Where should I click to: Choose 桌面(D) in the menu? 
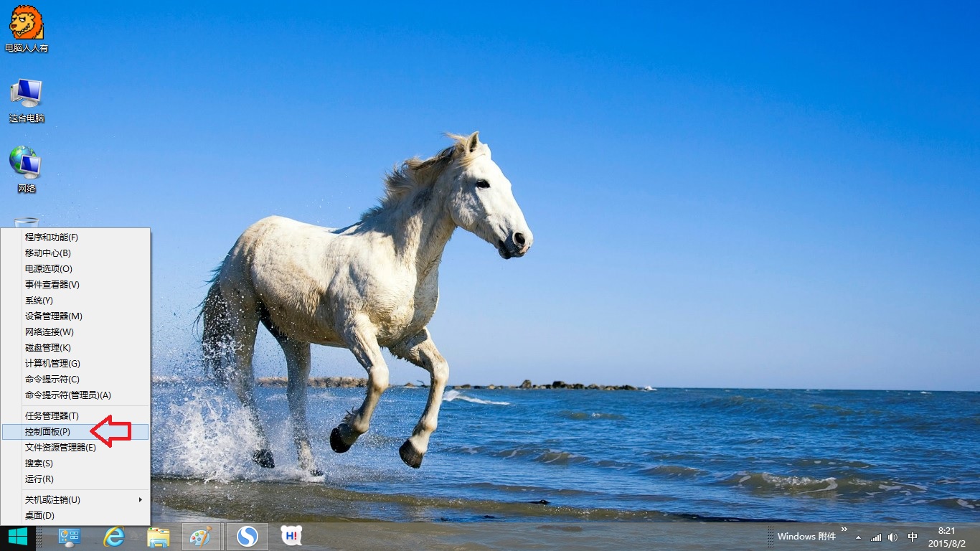tap(76, 516)
